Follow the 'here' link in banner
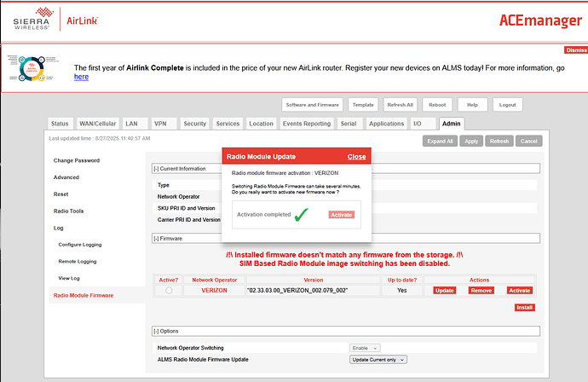The height and width of the screenshot is (382, 588). tap(81, 77)
